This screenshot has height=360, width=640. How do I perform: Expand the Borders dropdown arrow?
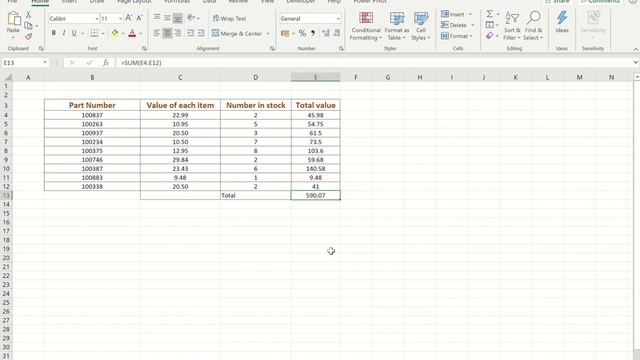coord(103,33)
